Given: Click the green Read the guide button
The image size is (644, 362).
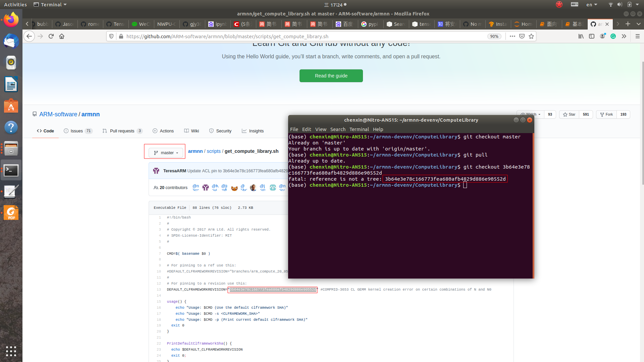Looking at the screenshot, I should pyautogui.click(x=331, y=76).
